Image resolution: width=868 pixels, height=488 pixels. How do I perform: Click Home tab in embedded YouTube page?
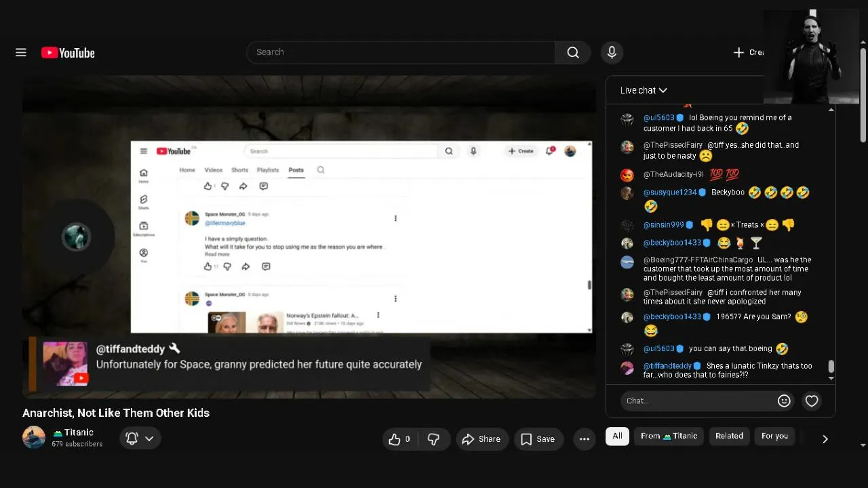pos(187,170)
